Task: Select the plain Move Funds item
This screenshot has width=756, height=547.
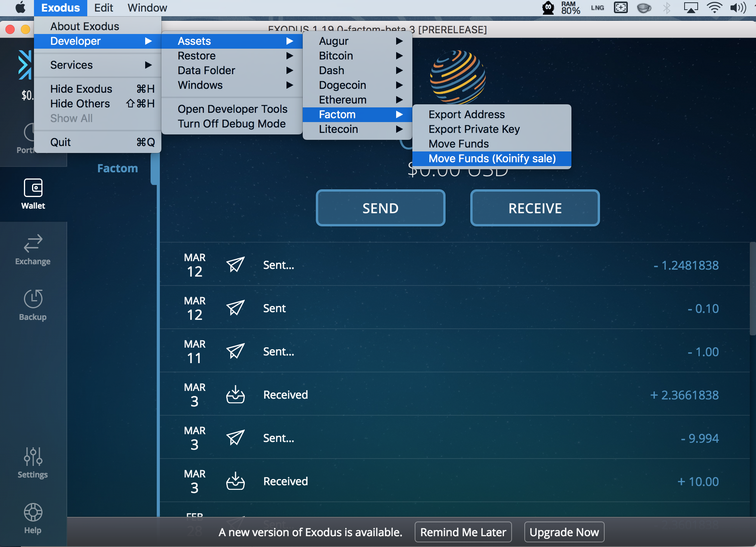Action: [492, 144]
